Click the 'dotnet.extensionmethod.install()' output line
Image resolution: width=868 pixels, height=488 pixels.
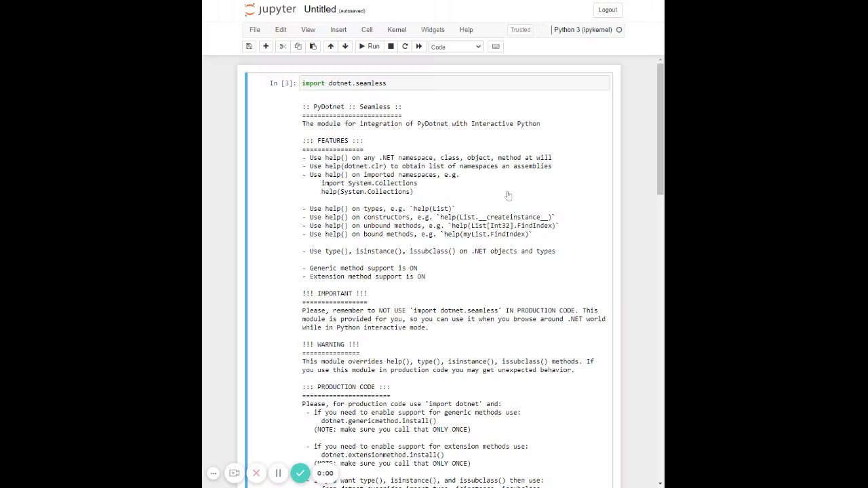[x=382, y=455]
